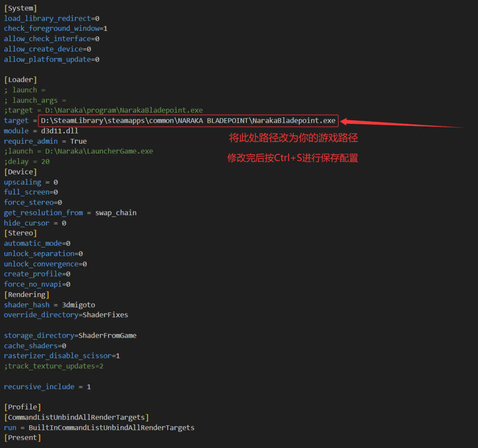
Task: Click the create_profile=0 line
Action: tap(37, 274)
